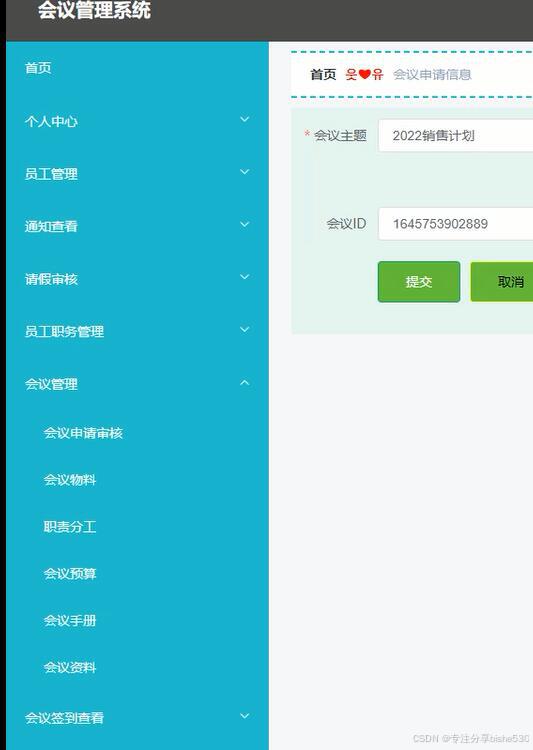Expand the 通知查看 chevron
The width and height of the screenshot is (533, 750).
[244, 225]
